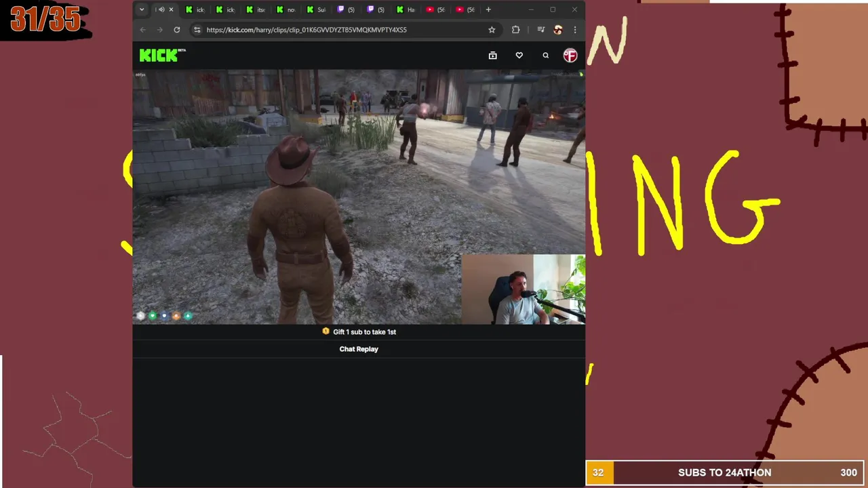Viewport: 868px width, 488px height.
Task: Go forward in browser history
Action: [159, 30]
